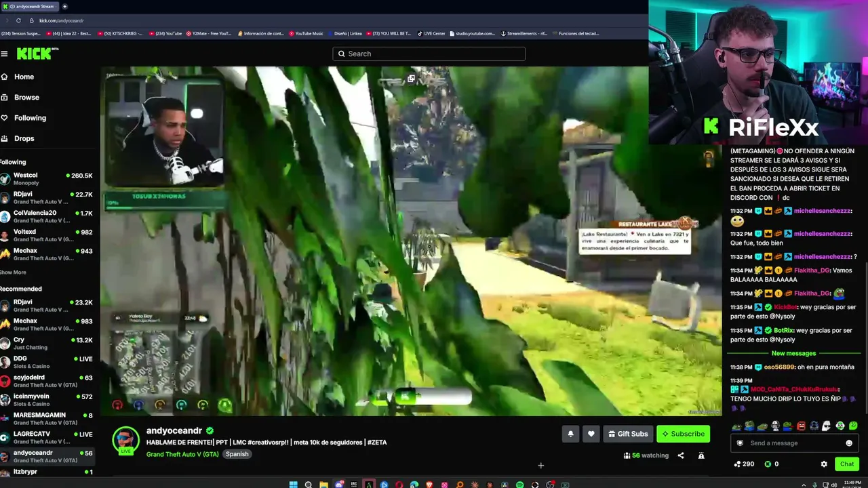
Task: Share the stream
Action: (x=681, y=455)
